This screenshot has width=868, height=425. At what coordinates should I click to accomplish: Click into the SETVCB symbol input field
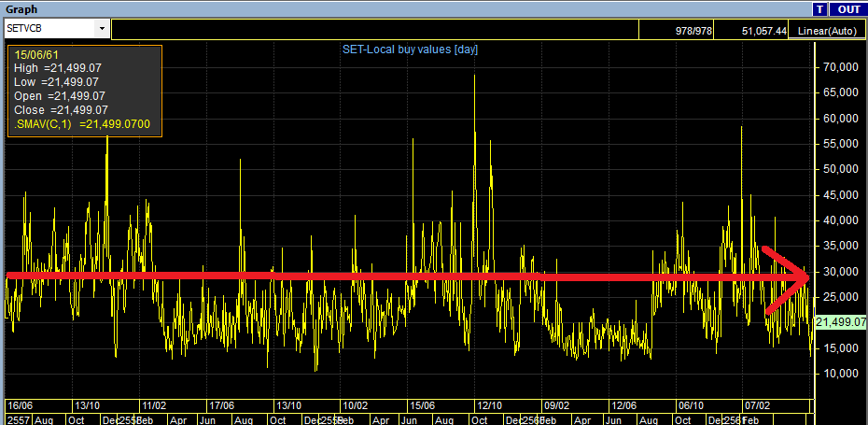[49, 29]
